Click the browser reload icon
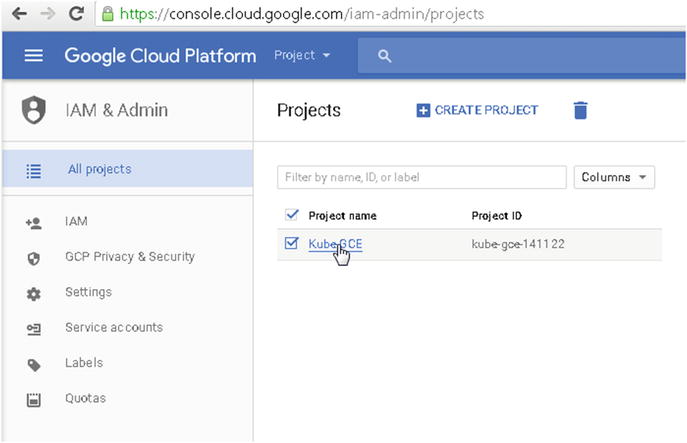 76,15
